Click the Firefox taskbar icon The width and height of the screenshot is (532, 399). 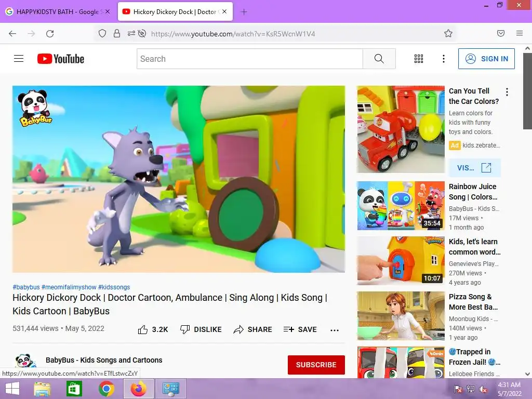[138, 389]
